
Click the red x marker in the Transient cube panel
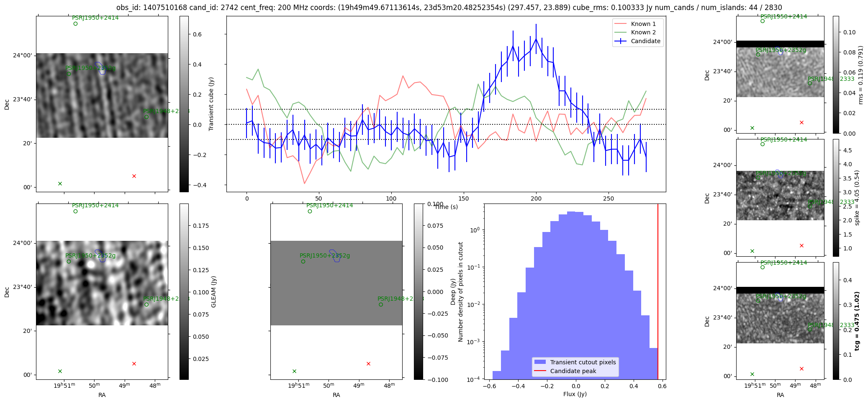[x=134, y=176]
